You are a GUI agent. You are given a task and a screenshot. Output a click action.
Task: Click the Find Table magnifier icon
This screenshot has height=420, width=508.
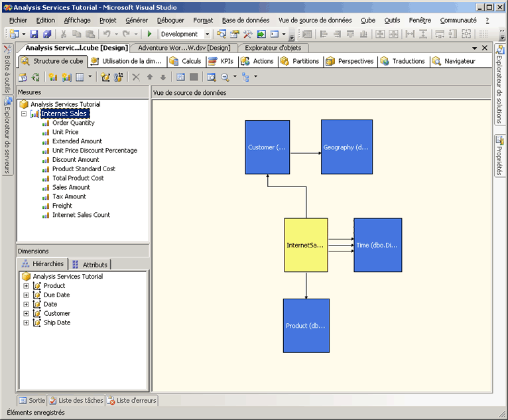[212, 77]
